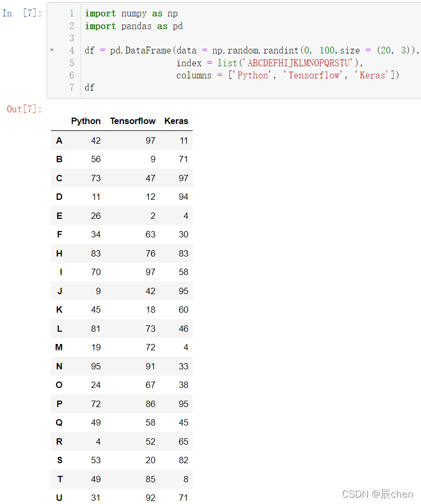The height and width of the screenshot is (504, 421).
Task: Click Python value 9 in row J
Action: 98,291
